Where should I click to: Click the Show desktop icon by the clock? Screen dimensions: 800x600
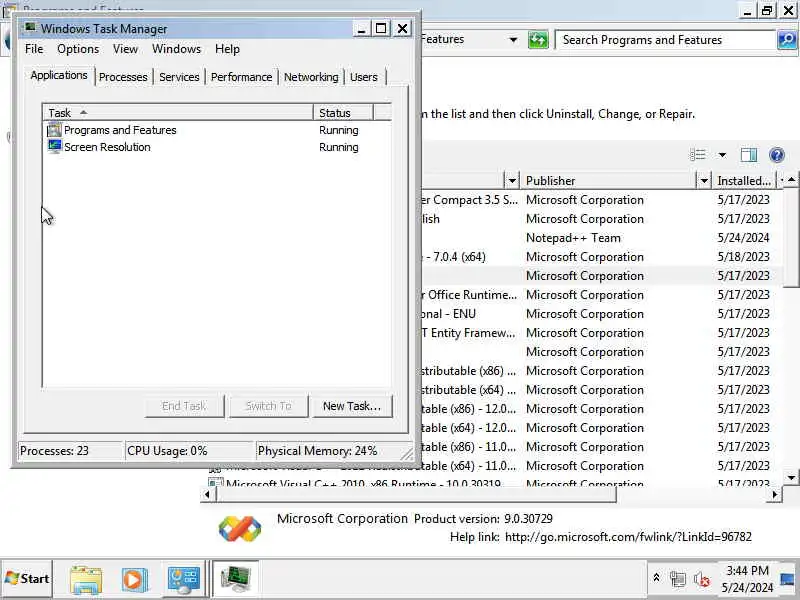787,579
